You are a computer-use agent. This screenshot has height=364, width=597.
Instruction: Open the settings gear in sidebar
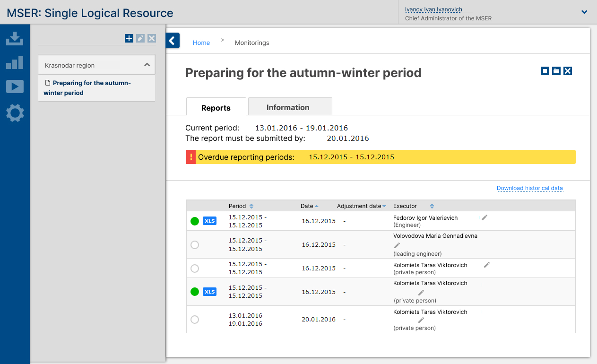15,113
